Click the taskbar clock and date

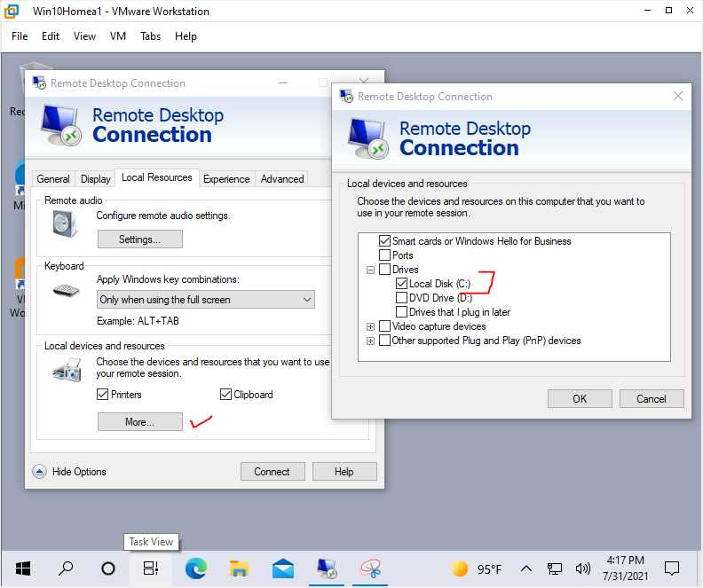click(625, 568)
